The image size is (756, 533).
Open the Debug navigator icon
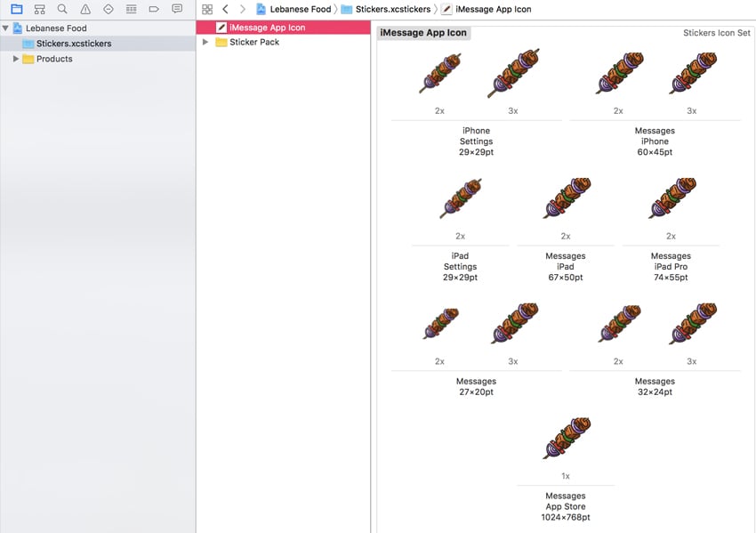coord(131,9)
